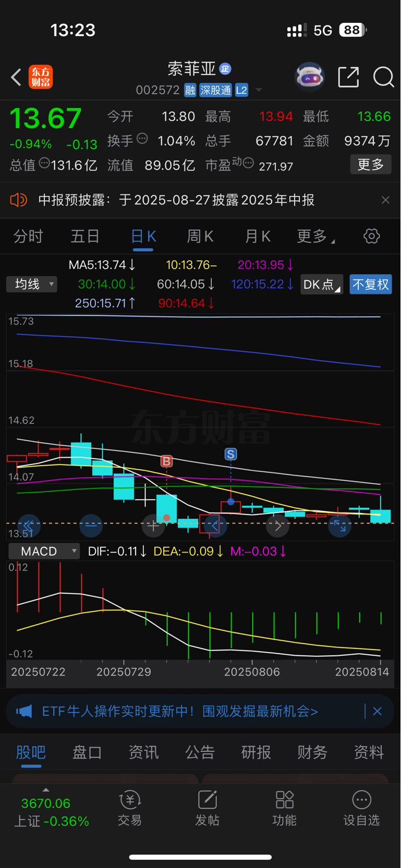Expand the DK点 selector
The image size is (401, 868).
[322, 285]
